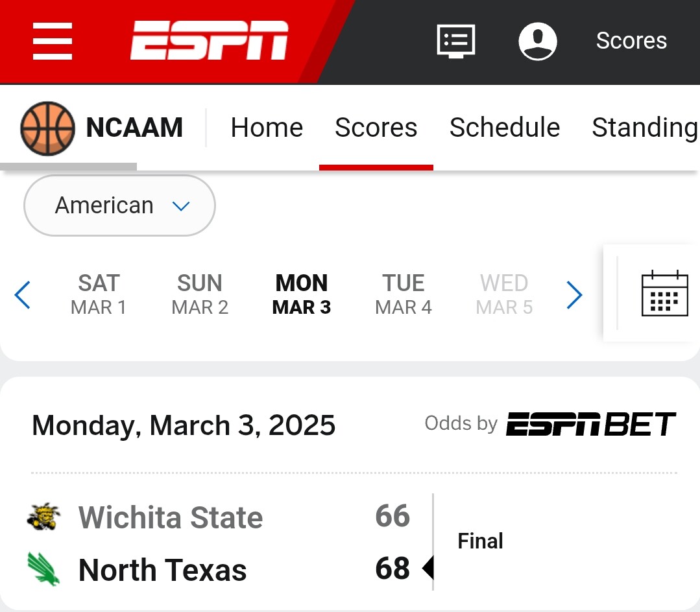Switch to the Schedule tab

click(x=504, y=128)
